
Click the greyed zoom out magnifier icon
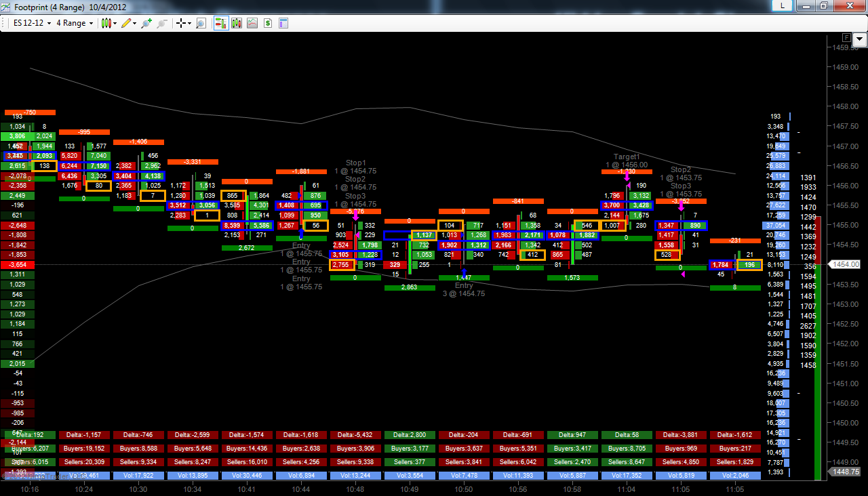click(x=161, y=23)
